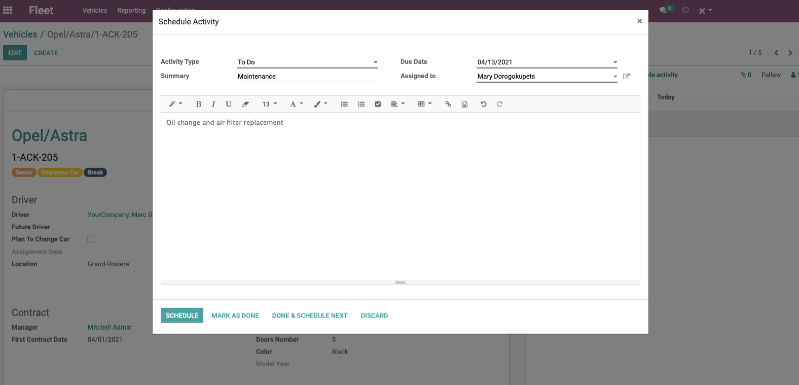Click the Grand-Rosiere location value
Screen dimensions: 799x385
coord(108,264)
